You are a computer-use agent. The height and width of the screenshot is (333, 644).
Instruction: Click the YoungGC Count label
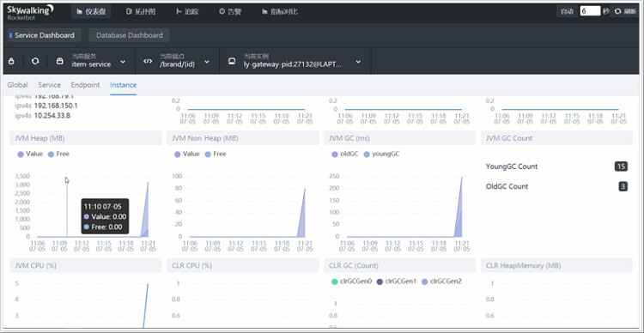click(512, 166)
